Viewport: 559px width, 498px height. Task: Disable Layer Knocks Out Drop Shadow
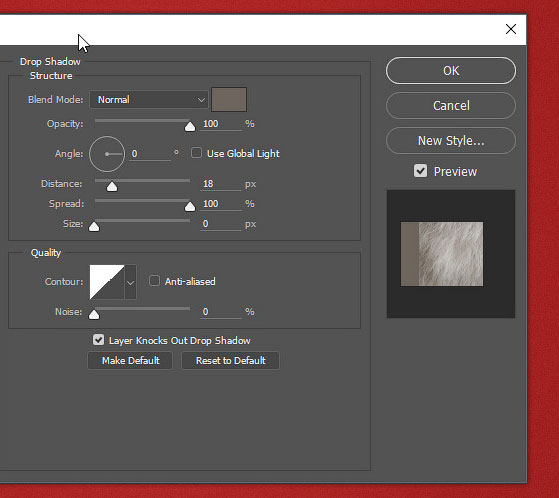(98, 340)
